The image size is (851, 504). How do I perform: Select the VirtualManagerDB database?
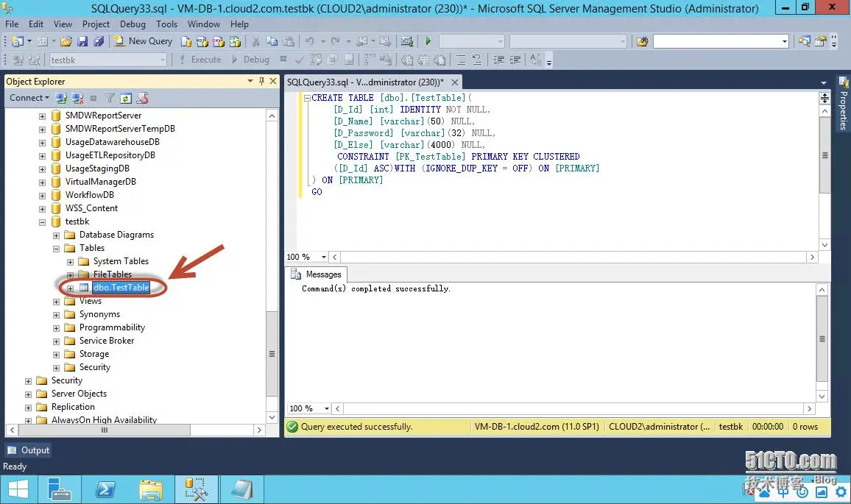[x=100, y=182]
